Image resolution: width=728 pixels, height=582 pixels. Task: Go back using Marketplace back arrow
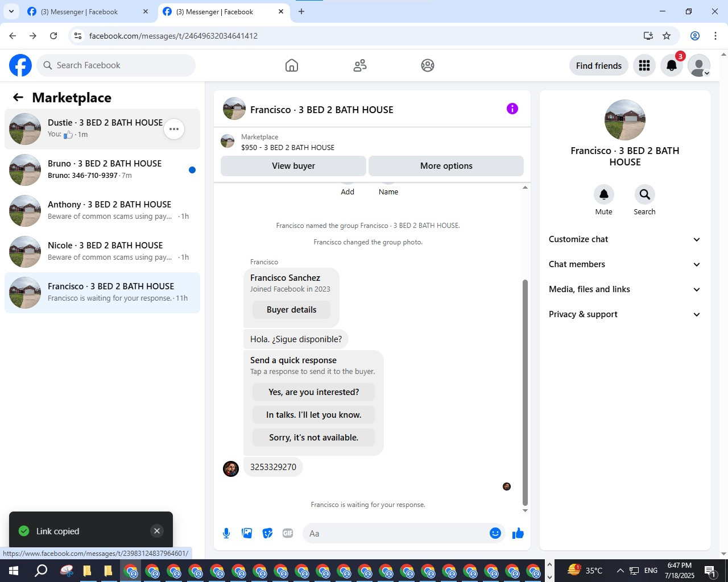click(x=18, y=97)
